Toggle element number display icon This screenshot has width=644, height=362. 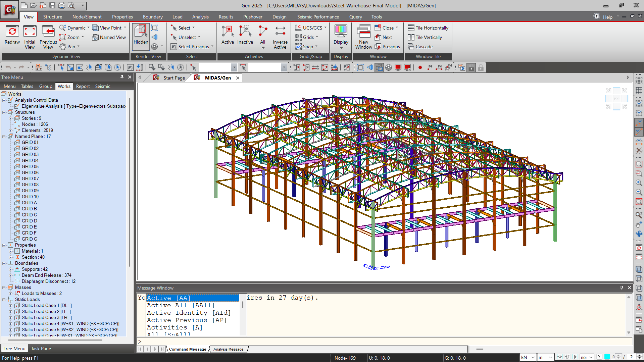tap(439, 67)
